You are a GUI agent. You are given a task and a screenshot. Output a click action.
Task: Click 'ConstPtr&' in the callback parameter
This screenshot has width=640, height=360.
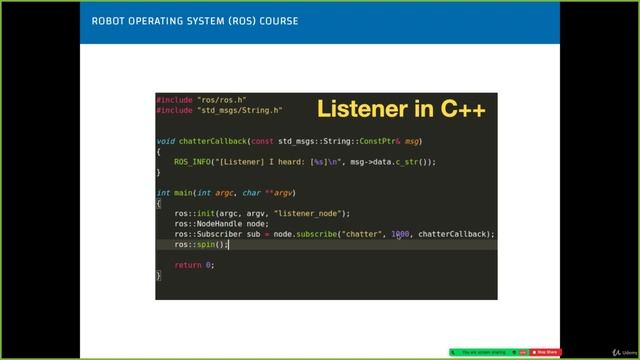tap(380, 141)
